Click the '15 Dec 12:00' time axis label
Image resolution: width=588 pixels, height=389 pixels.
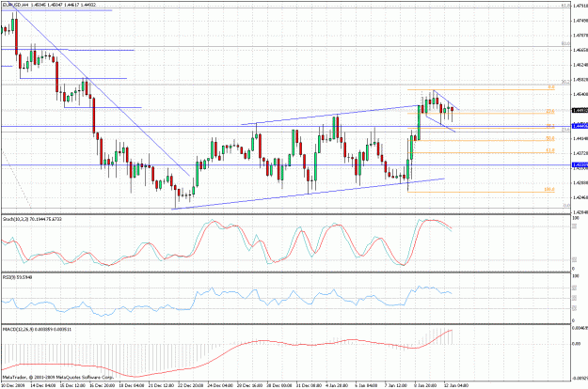72,385
